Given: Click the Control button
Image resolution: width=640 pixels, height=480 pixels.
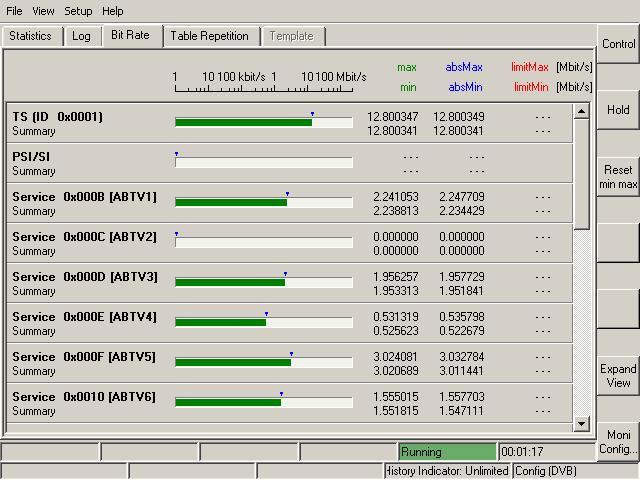Looking at the screenshot, I should (x=618, y=44).
